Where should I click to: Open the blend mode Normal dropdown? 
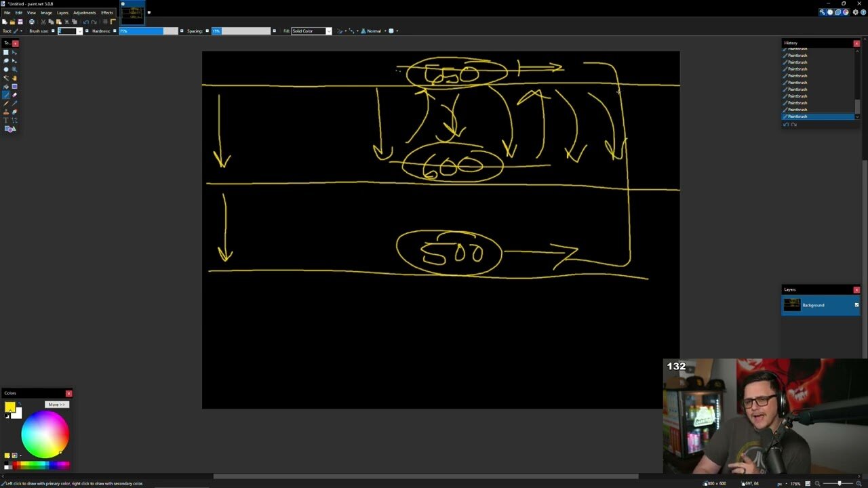[x=375, y=30]
